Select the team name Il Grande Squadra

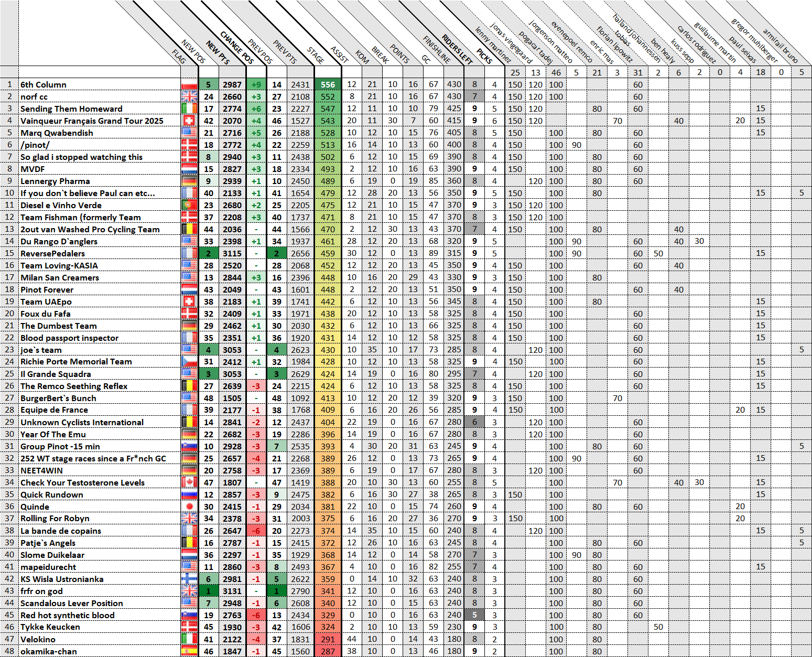pos(56,374)
